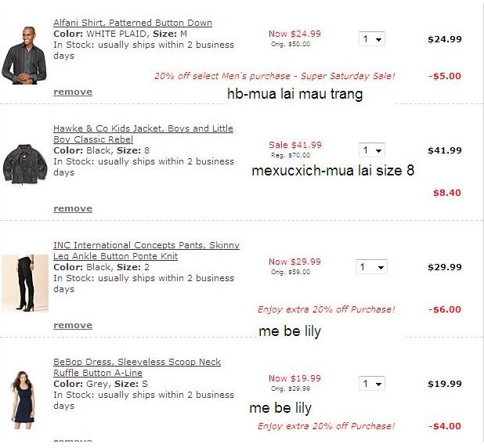
Task: Open the INC International Concepts Pants link
Action: point(146,251)
